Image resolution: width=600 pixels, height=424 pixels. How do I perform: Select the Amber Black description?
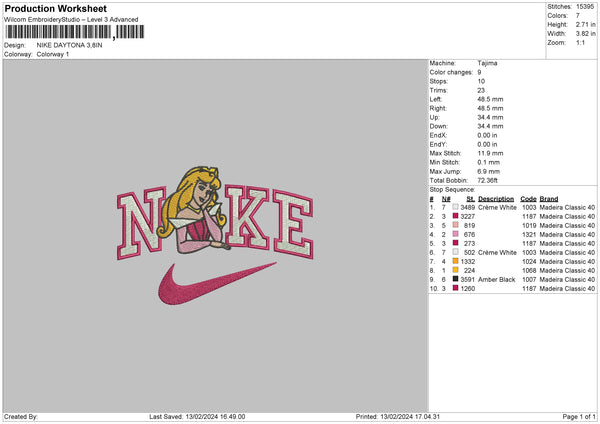496,279
